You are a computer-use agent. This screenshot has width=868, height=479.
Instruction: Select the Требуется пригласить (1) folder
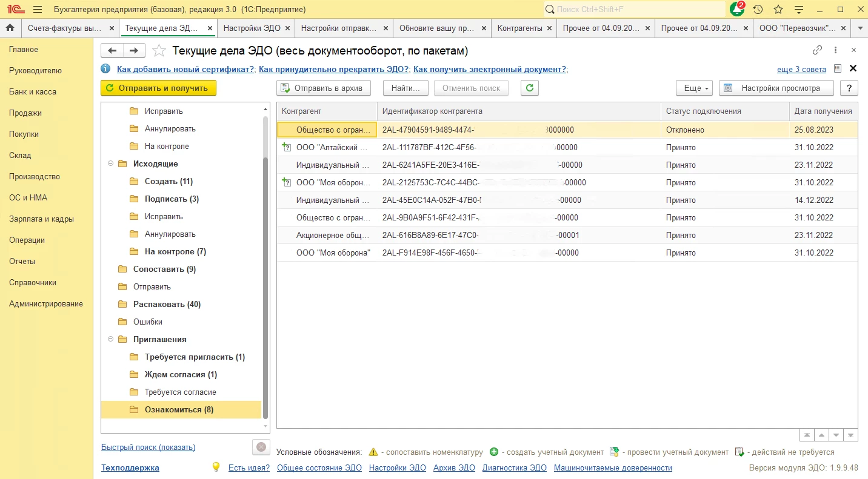pos(195,357)
